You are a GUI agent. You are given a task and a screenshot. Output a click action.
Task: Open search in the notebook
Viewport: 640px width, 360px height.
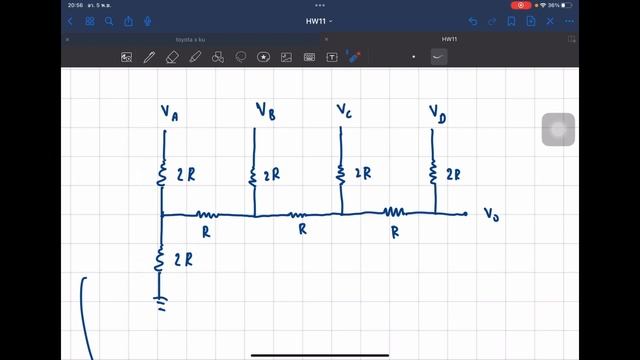[109, 21]
